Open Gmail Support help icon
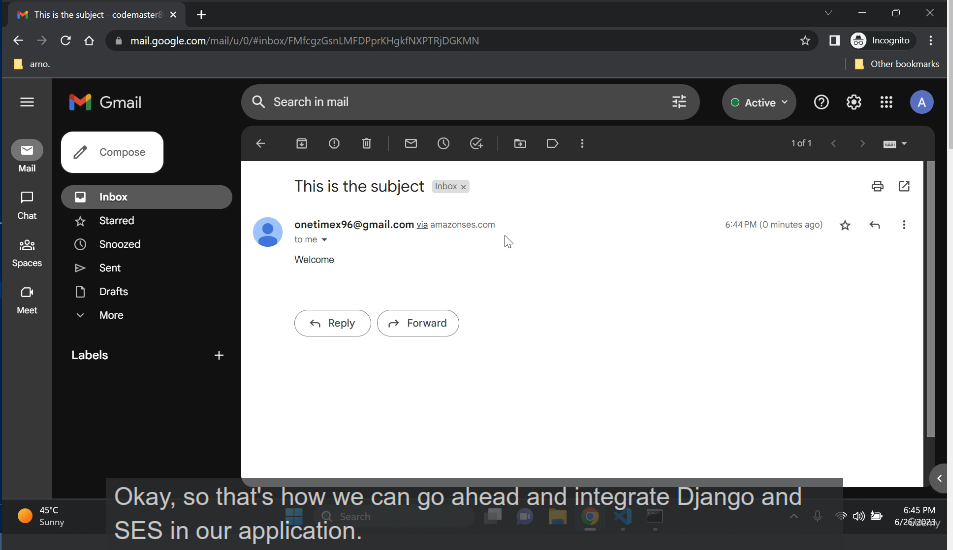 coord(821,102)
